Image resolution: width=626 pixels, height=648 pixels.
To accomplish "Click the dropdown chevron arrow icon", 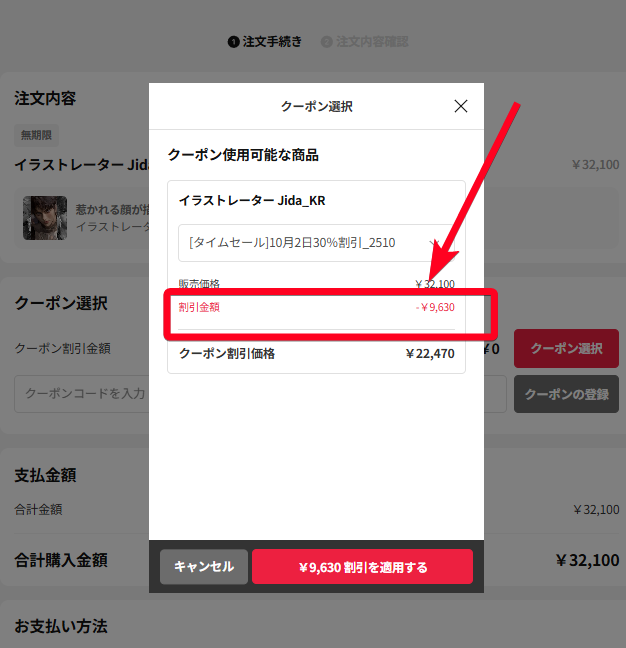I will point(434,243).
